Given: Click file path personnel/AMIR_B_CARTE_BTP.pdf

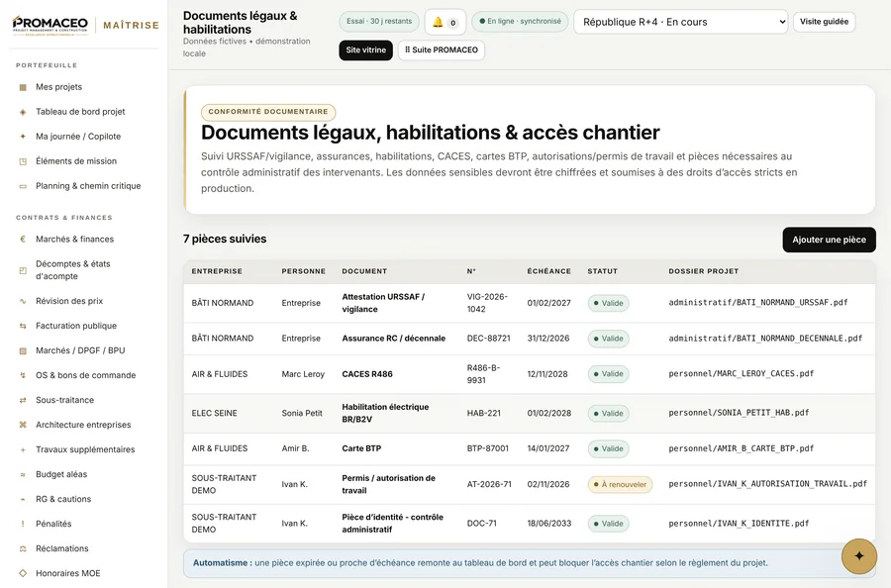Looking at the screenshot, I should click(x=741, y=448).
